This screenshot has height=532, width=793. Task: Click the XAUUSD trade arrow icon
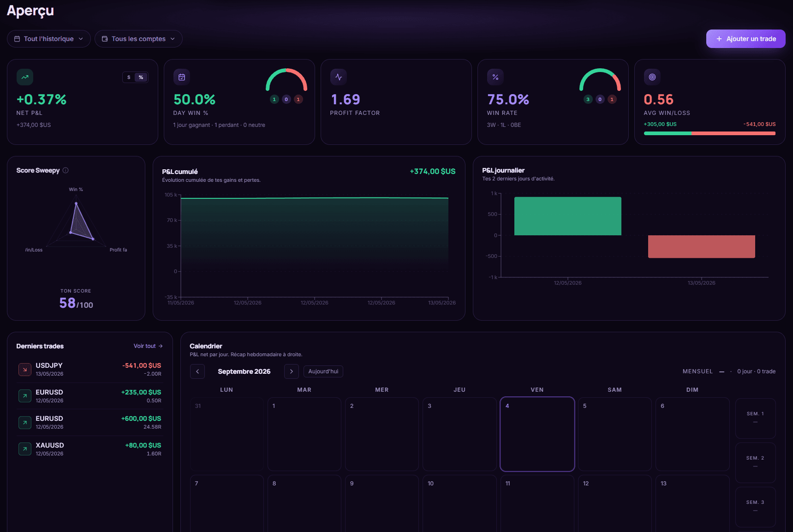pos(25,449)
